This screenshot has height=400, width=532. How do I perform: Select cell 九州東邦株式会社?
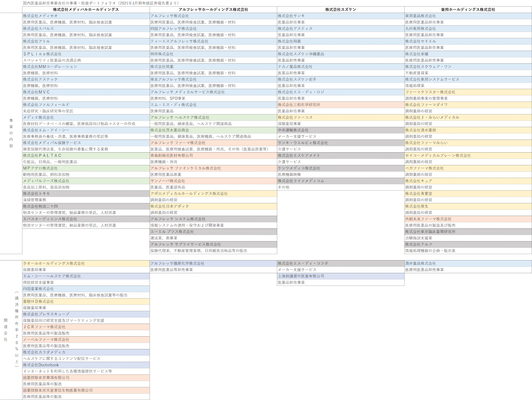point(468,29)
